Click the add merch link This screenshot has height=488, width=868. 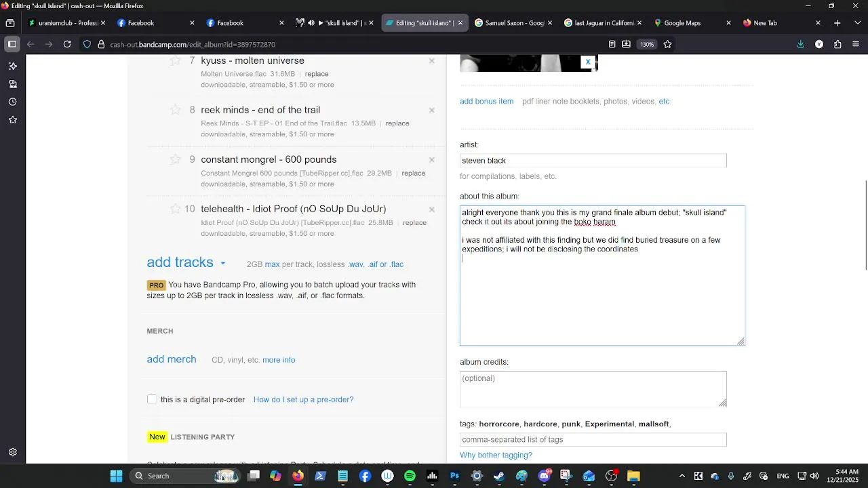(172, 359)
